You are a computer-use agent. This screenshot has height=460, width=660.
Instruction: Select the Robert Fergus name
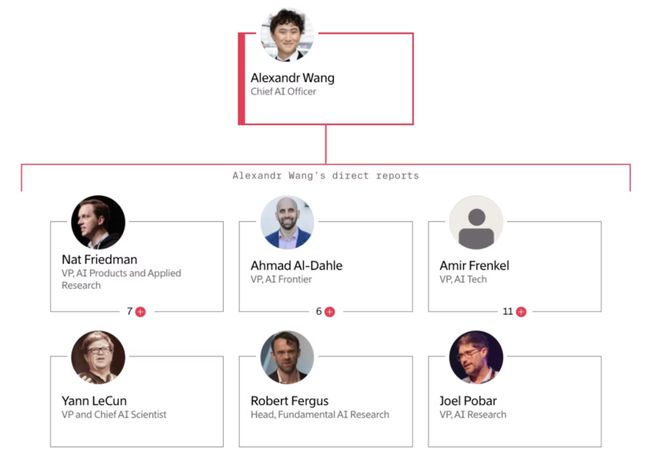289,401
